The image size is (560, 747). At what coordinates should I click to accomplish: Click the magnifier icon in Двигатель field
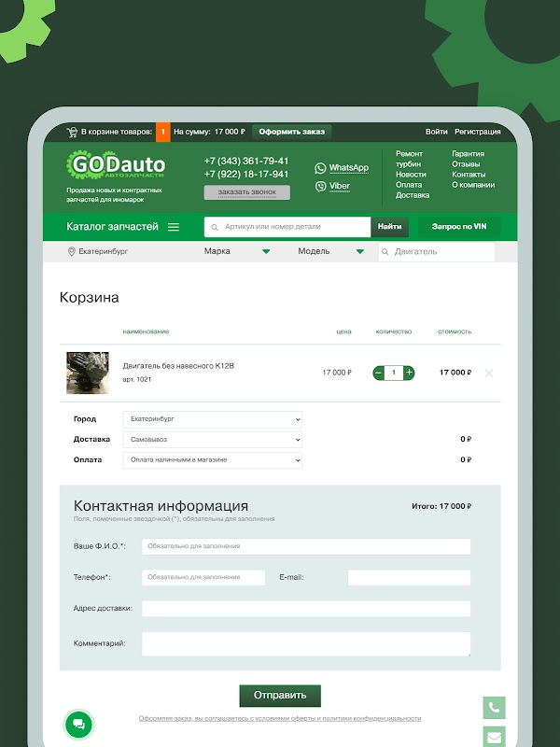click(x=385, y=251)
